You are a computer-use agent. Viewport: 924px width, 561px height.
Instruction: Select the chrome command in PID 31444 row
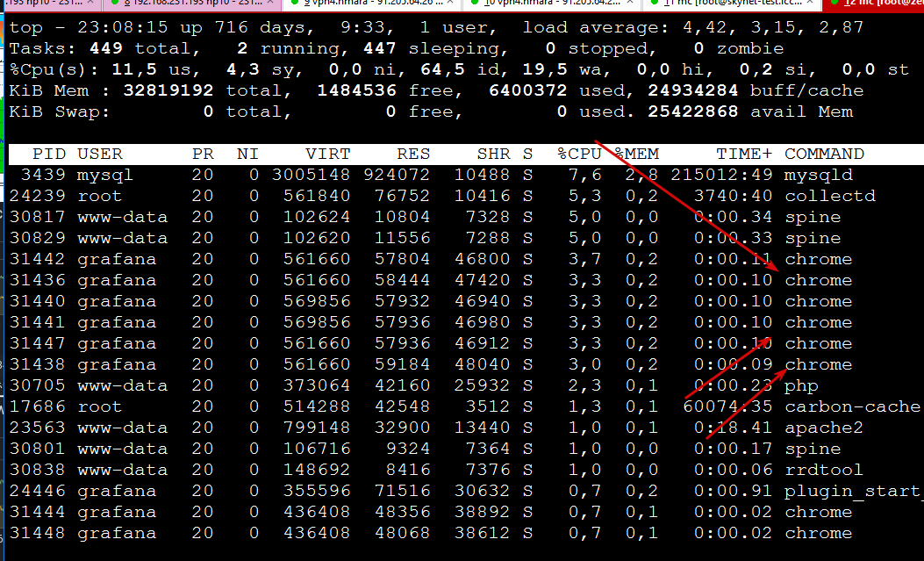coord(819,513)
